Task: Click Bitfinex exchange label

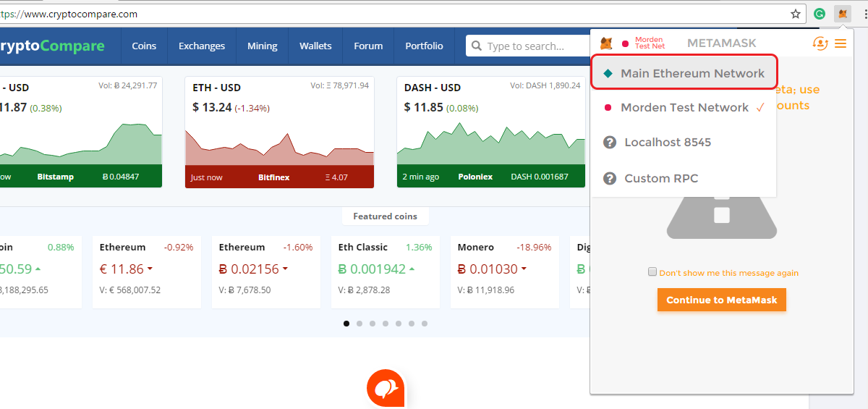Action: pos(274,177)
